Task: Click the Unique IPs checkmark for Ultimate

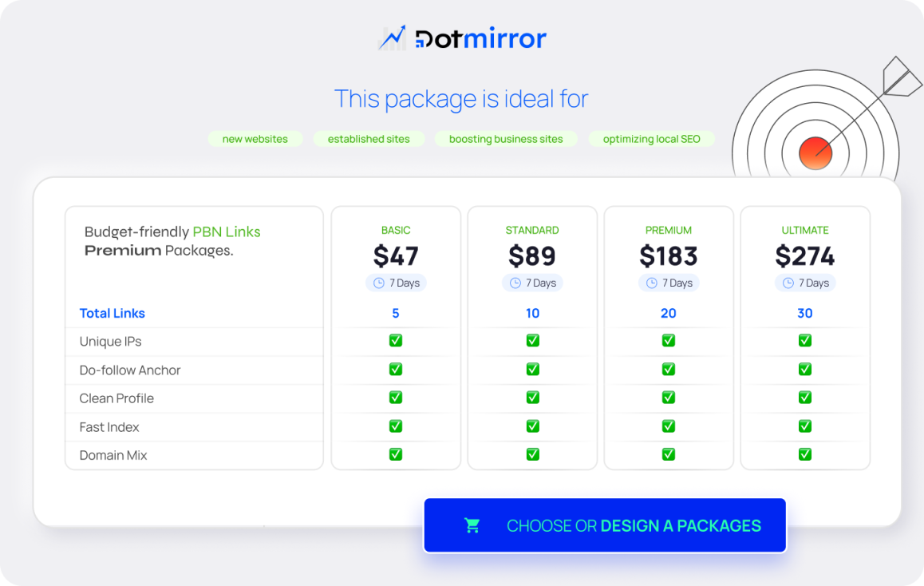Action: (805, 340)
